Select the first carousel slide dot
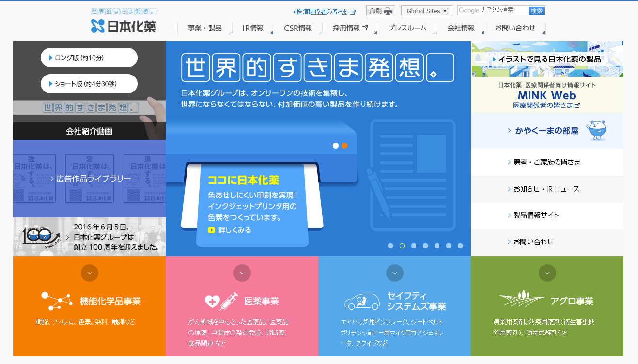 tap(390, 246)
